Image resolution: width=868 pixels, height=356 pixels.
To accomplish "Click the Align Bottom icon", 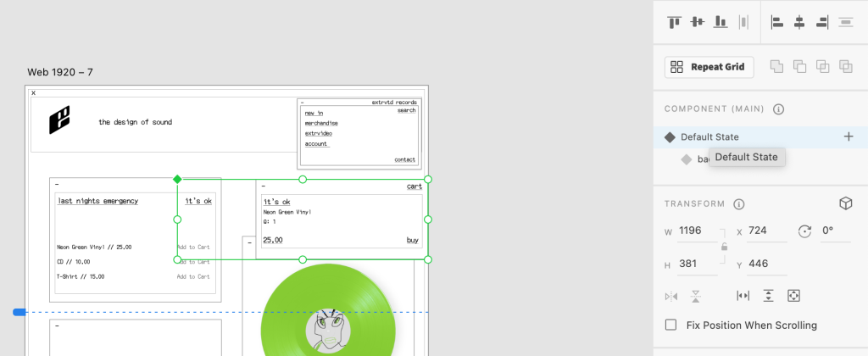I will click(721, 22).
